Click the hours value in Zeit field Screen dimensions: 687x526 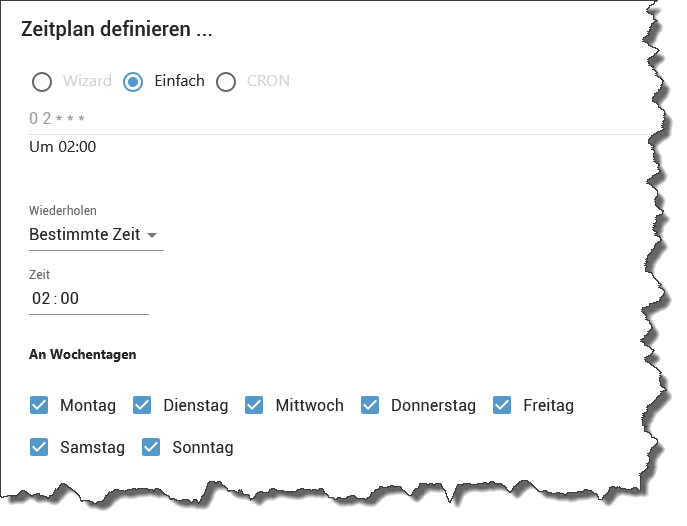[x=41, y=299]
